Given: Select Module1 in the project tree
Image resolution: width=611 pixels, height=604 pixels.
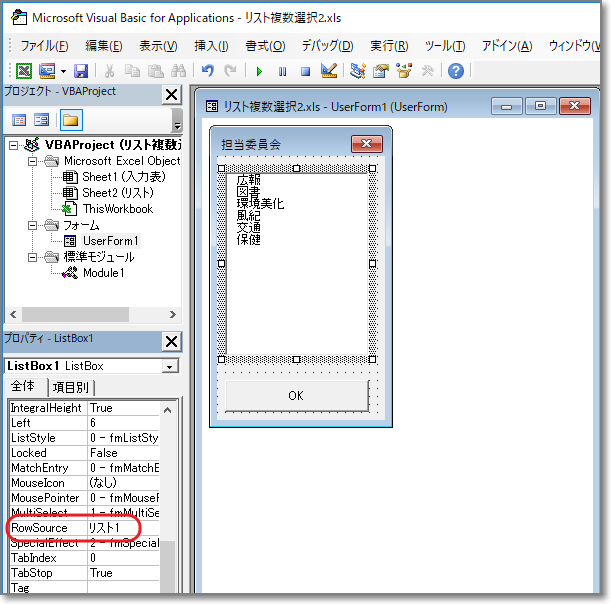Looking at the screenshot, I should pos(103,273).
